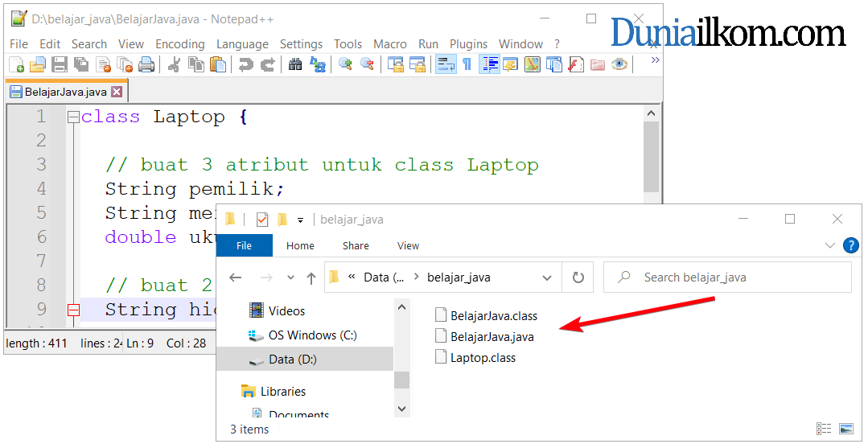
Task: Open Find with the binoculars icon
Action: [x=295, y=65]
